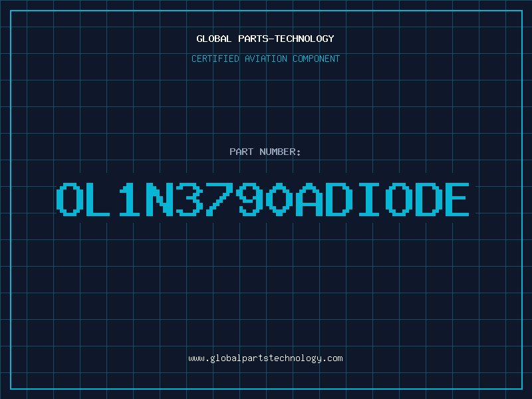Screen dimensions: 532x399
Task: Click the PART NUMBER: label
Action: coord(265,152)
